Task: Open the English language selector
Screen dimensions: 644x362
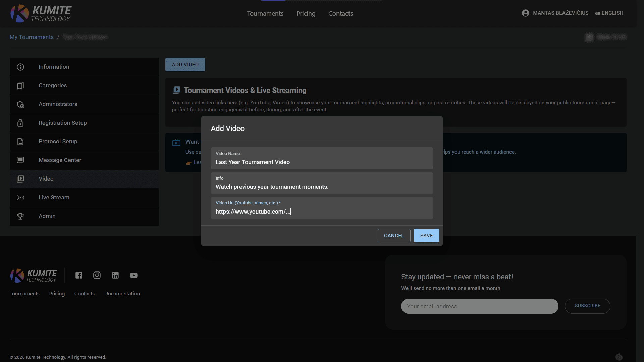Action: [x=609, y=13]
